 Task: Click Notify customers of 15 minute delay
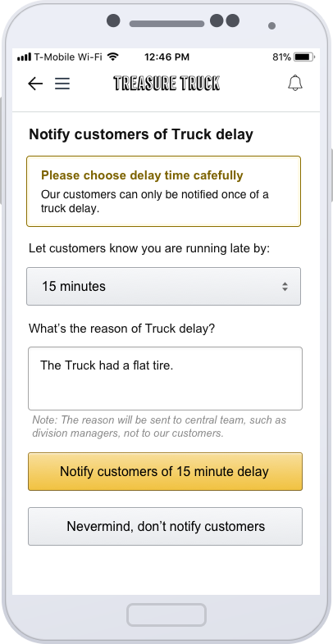click(165, 471)
